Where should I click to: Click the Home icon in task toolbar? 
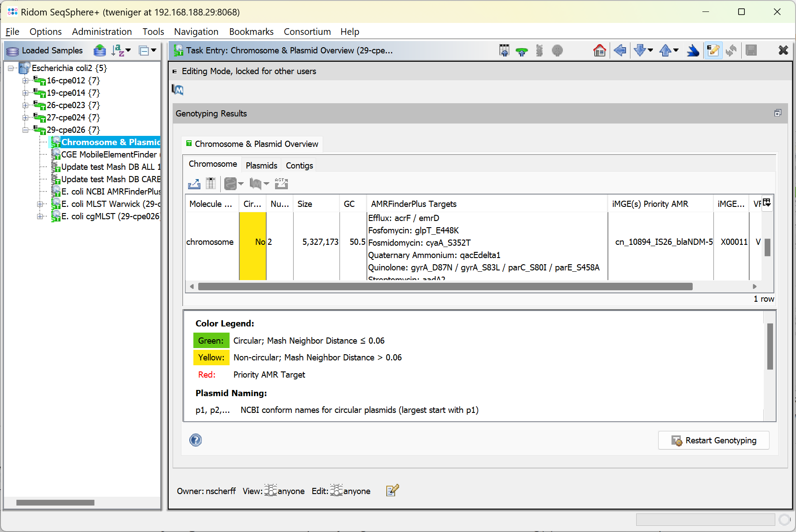click(x=599, y=51)
